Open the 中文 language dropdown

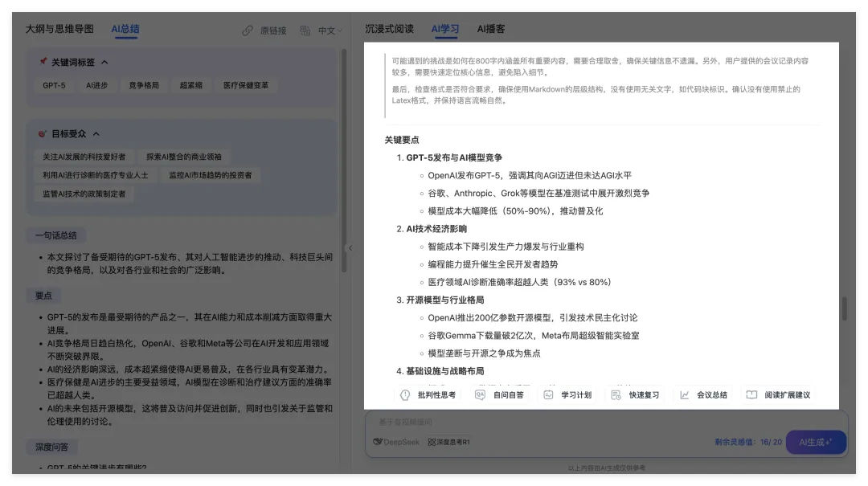coord(330,31)
